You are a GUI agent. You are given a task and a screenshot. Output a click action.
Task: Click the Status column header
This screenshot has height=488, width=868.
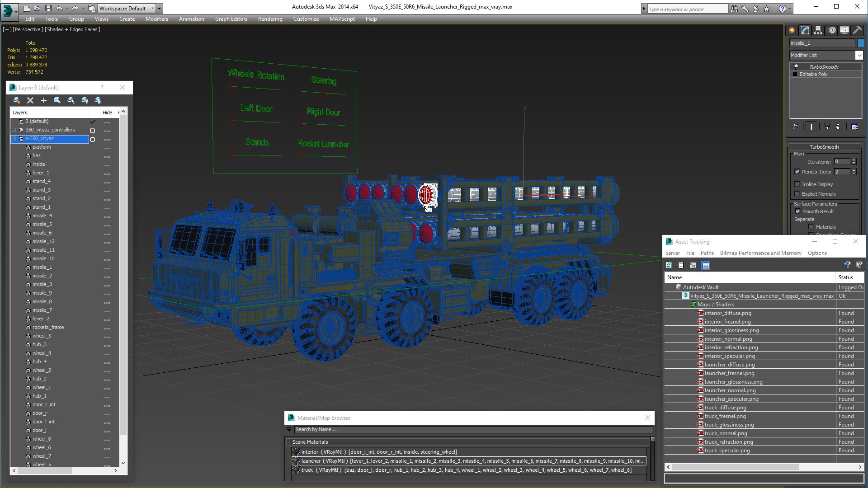pos(849,277)
